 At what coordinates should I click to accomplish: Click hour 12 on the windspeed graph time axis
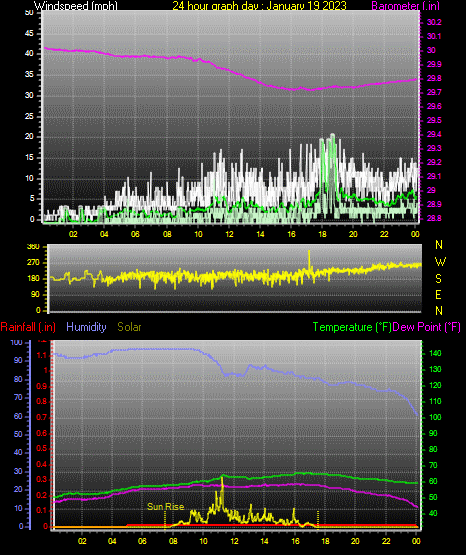229,234
